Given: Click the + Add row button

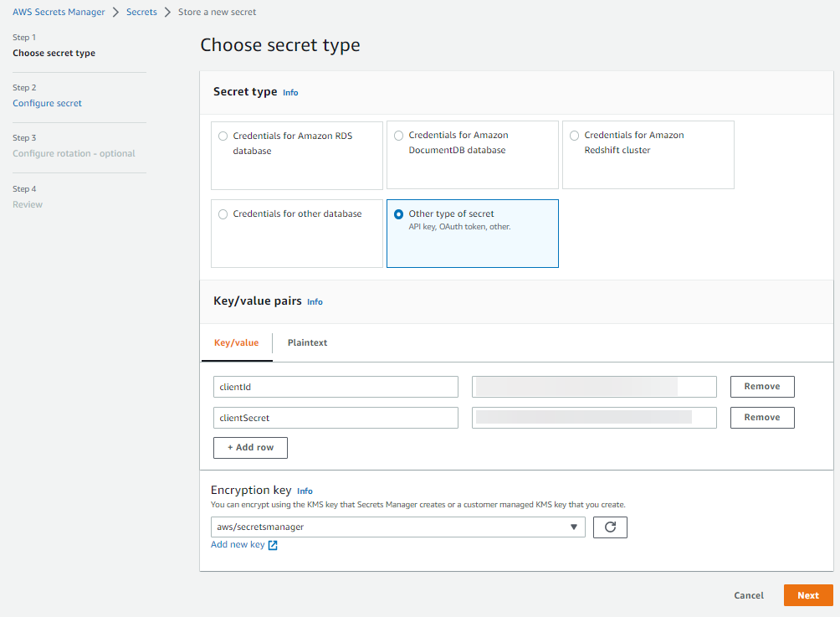Looking at the screenshot, I should pos(250,448).
